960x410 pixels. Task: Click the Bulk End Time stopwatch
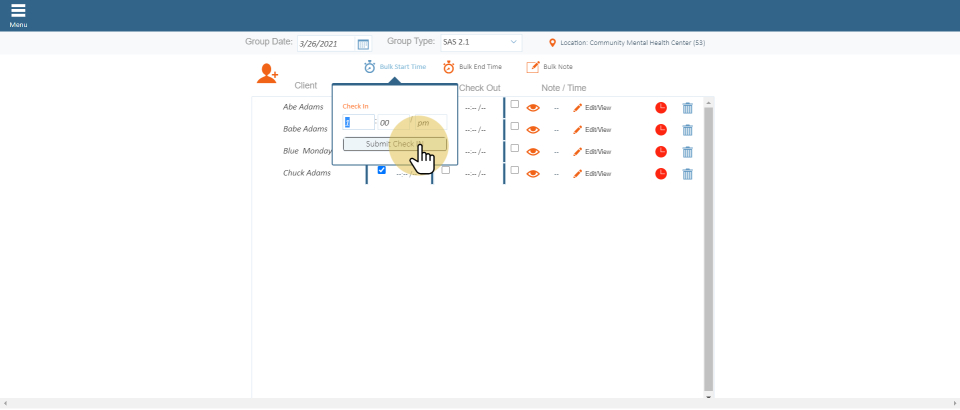tap(449, 67)
